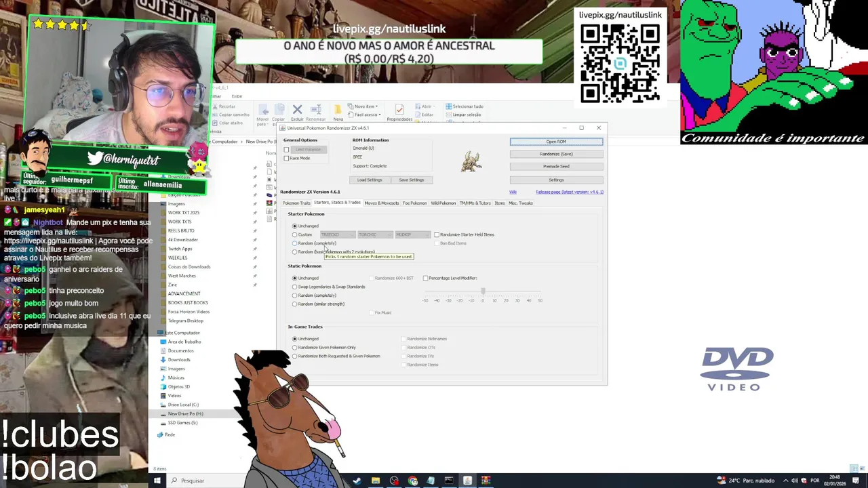Switch to the Pokemon Traits tab
Viewport: 868px width, 488px height.
[296, 203]
